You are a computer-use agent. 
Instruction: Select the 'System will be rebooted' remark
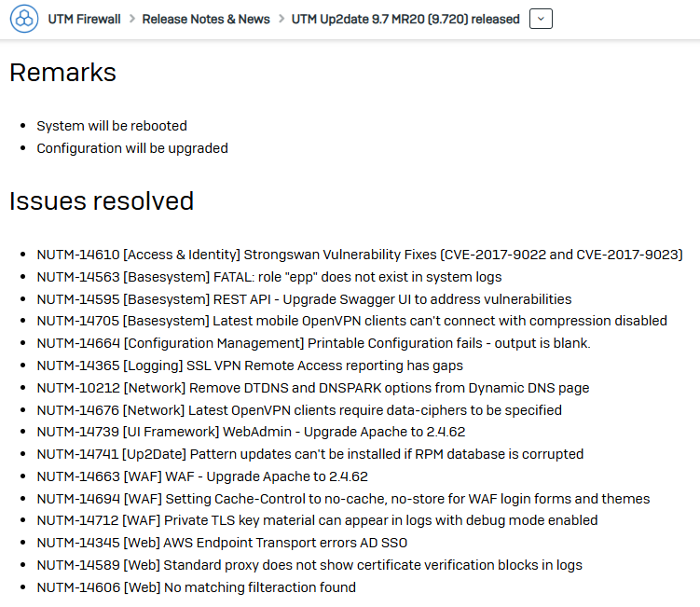[x=112, y=126]
